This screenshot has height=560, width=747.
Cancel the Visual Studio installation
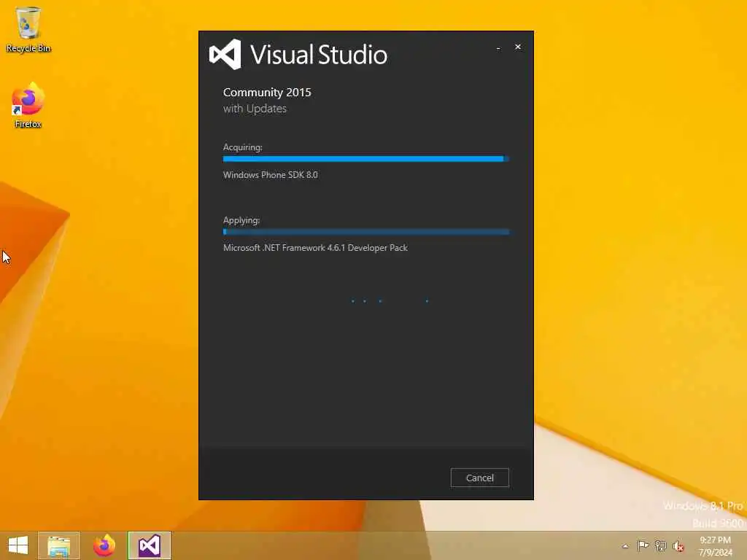480,478
